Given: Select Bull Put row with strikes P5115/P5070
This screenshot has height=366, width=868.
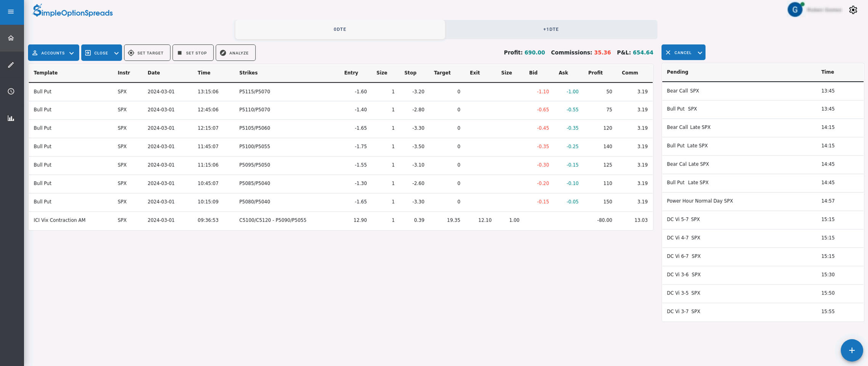Looking at the screenshot, I should pyautogui.click(x=254, y=92).
